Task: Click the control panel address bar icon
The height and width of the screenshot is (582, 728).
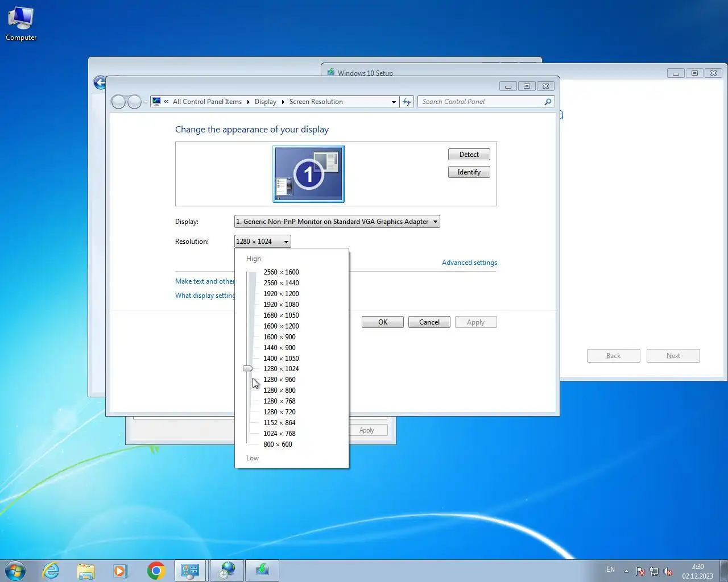Action: 156,102
